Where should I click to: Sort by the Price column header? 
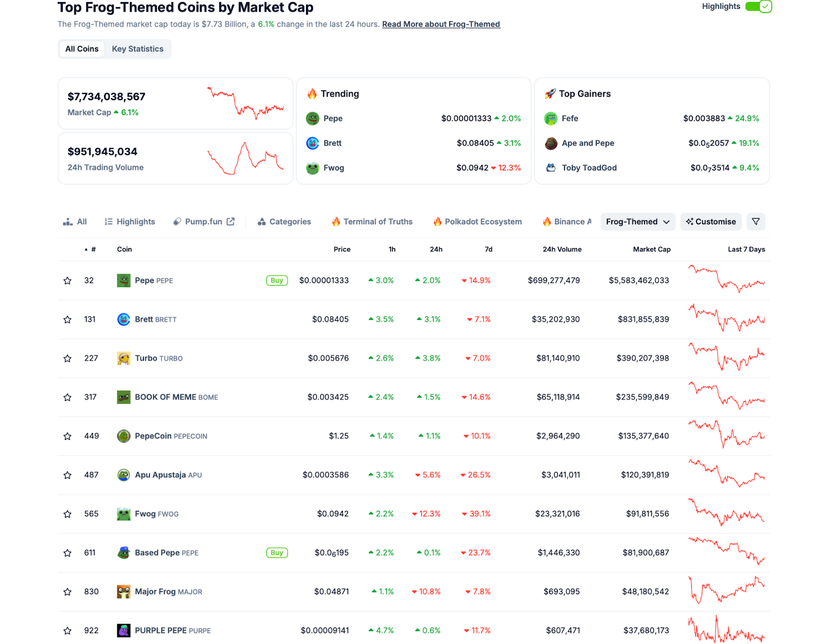(x=342, y=249)
